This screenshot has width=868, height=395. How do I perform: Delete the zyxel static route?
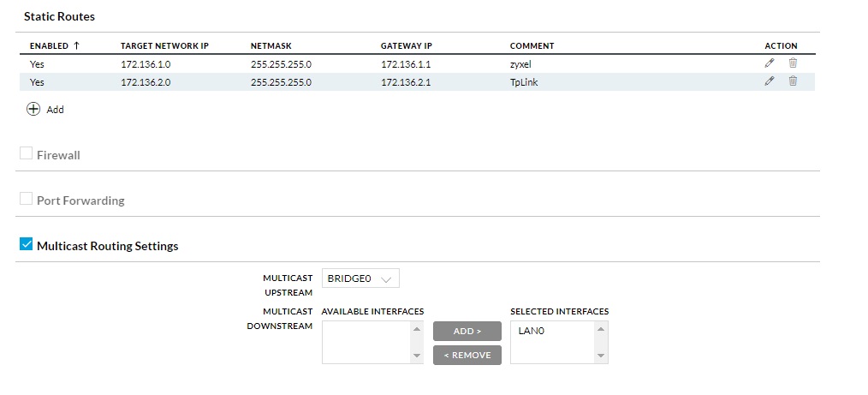tap(793, 63)
